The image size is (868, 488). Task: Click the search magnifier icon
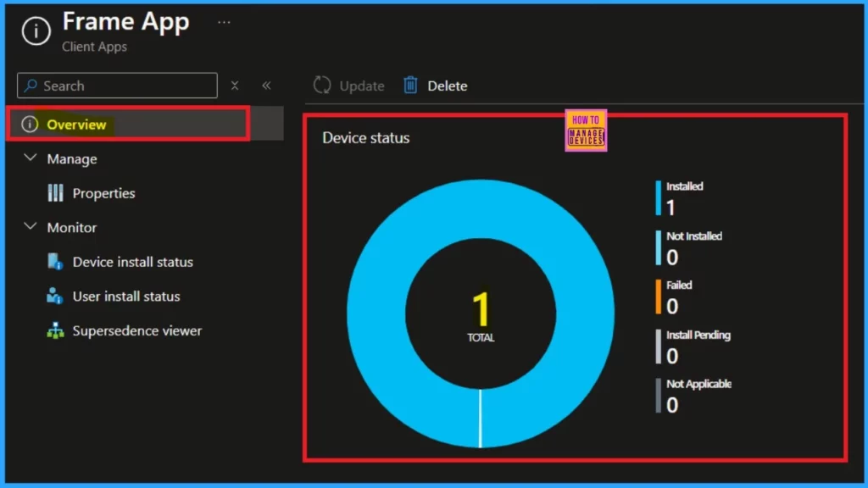coord(31,86)
